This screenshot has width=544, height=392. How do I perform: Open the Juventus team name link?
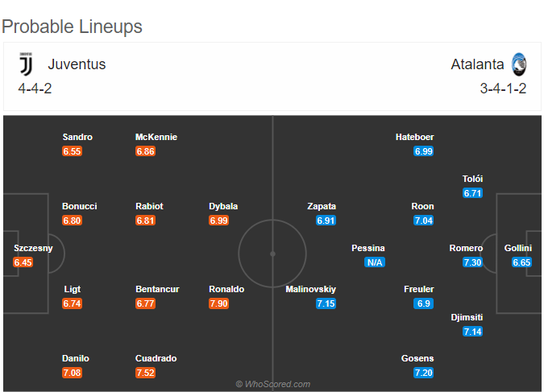coord(77,64)
